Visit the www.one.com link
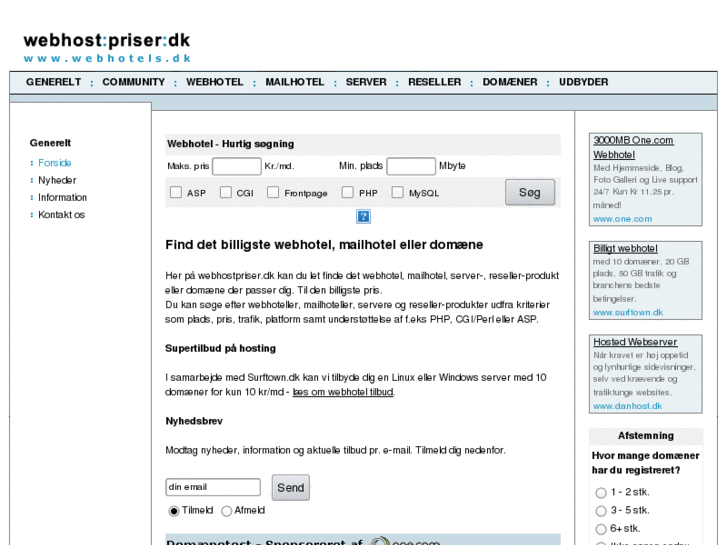Image resolution: width=727 pixels, height=545 pixels. (x=622, y=219)
